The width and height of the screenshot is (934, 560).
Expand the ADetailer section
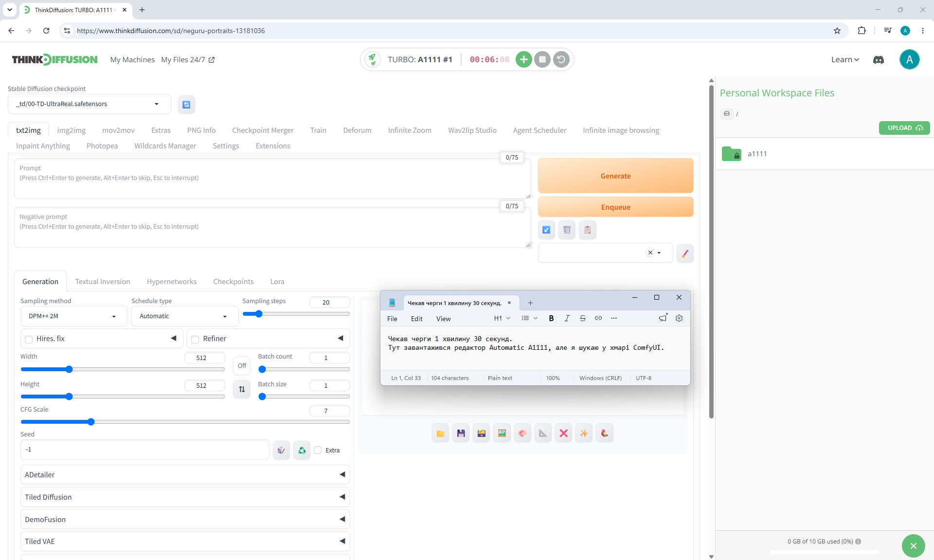185,474
